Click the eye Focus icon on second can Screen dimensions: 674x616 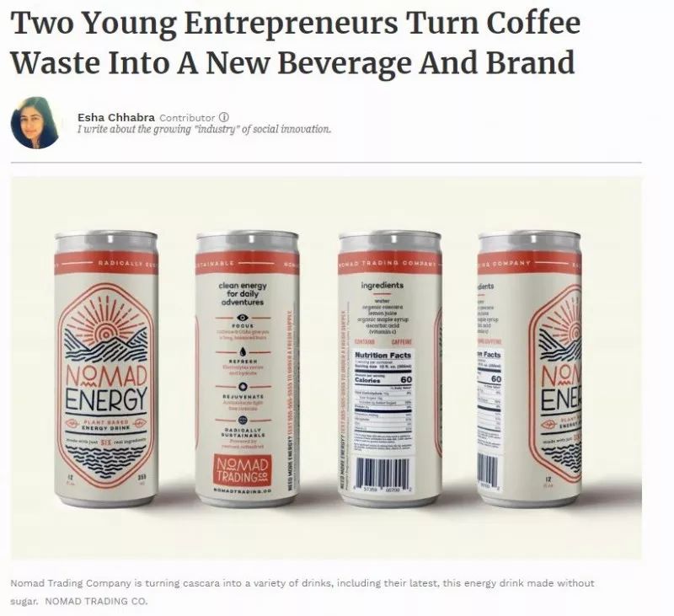243,317
